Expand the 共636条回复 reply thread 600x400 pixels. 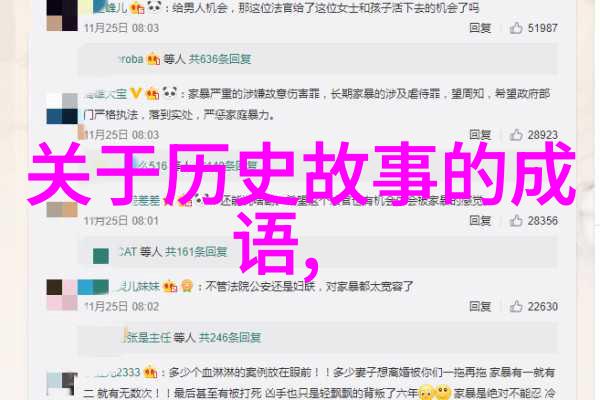220,59
